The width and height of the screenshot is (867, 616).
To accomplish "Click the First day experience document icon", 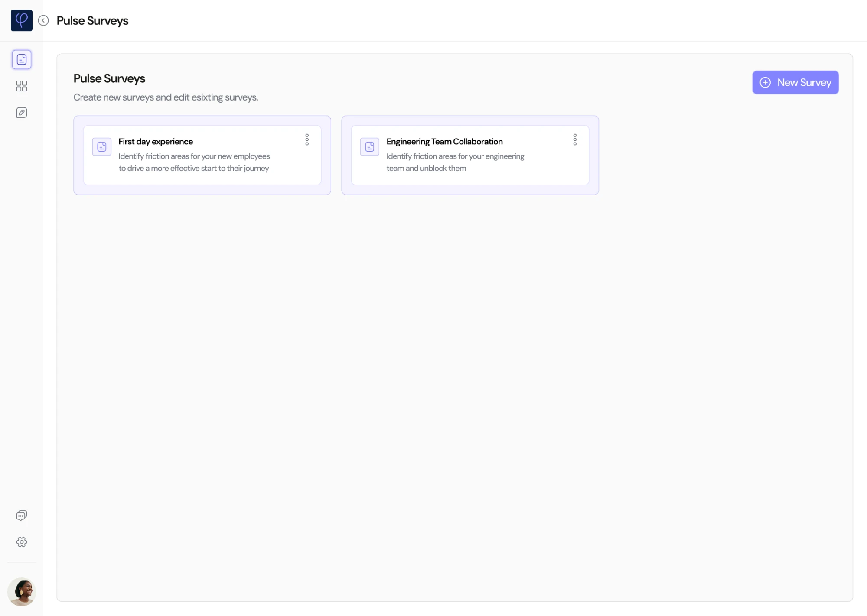I will [x=102, y=147].
